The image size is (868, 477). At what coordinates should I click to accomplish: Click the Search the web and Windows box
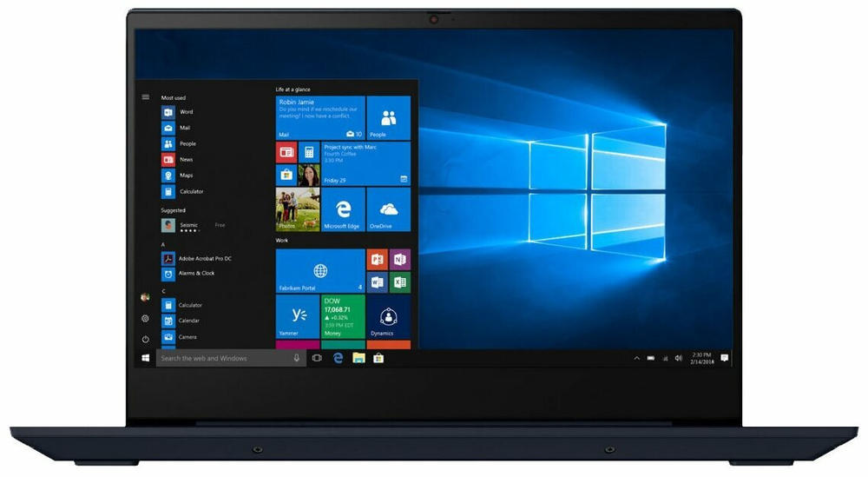pyautogui.click(x=231, y=359)
